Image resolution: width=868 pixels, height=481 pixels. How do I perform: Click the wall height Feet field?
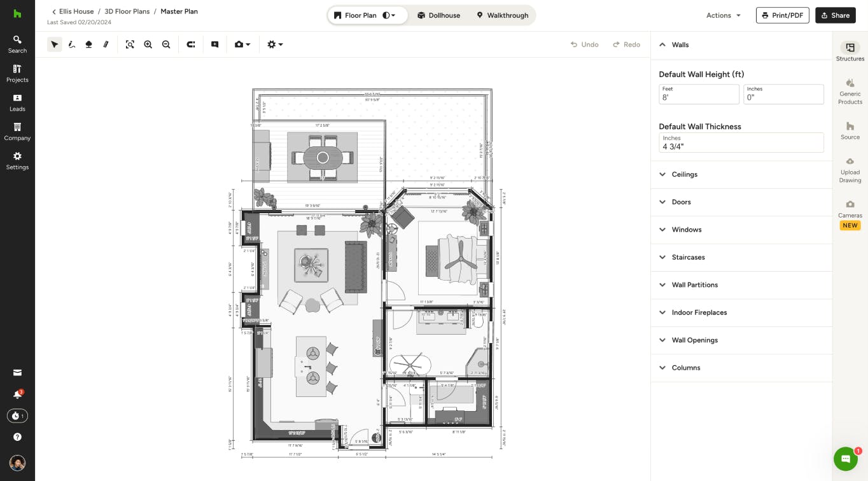pyautogui.click(x=699, y=94)
